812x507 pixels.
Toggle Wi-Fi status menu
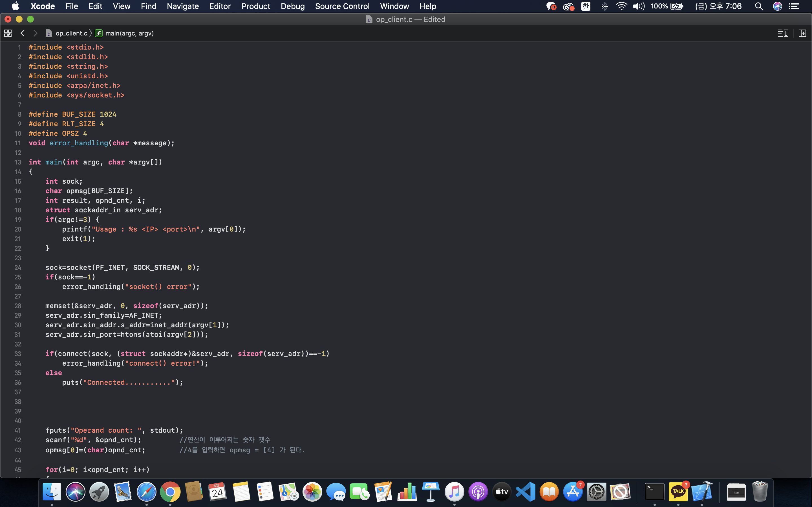[621, 6]
